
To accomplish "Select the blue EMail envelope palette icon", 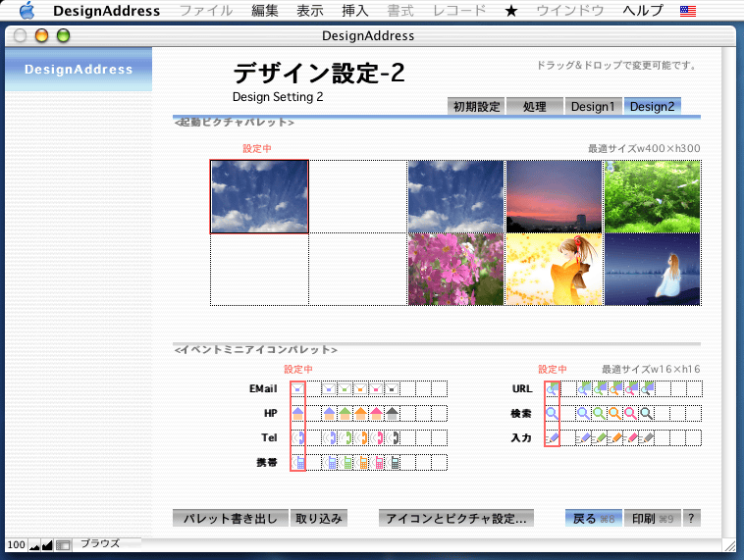I will pos(329,388).
